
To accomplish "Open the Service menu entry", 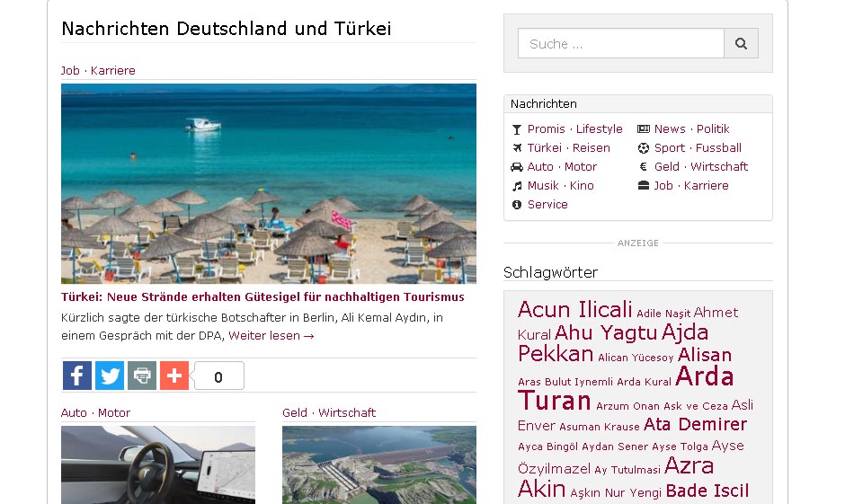I will click(547, 205).
